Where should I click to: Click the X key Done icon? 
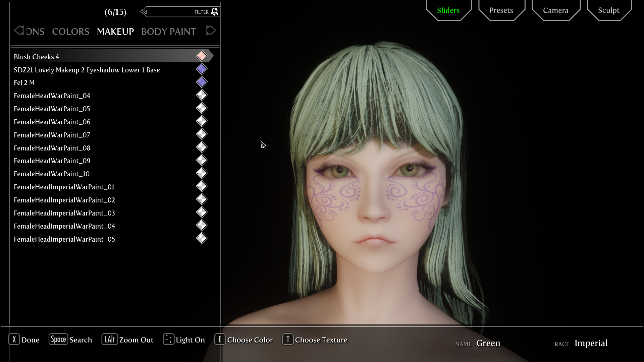pyautogui.click(x=14, y=340)
